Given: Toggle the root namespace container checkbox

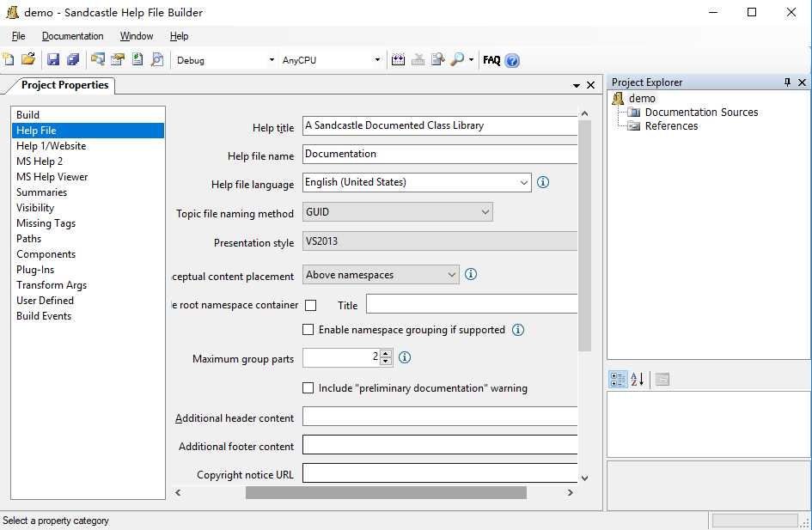Looking at the screenshot, I should click(311, 305).
